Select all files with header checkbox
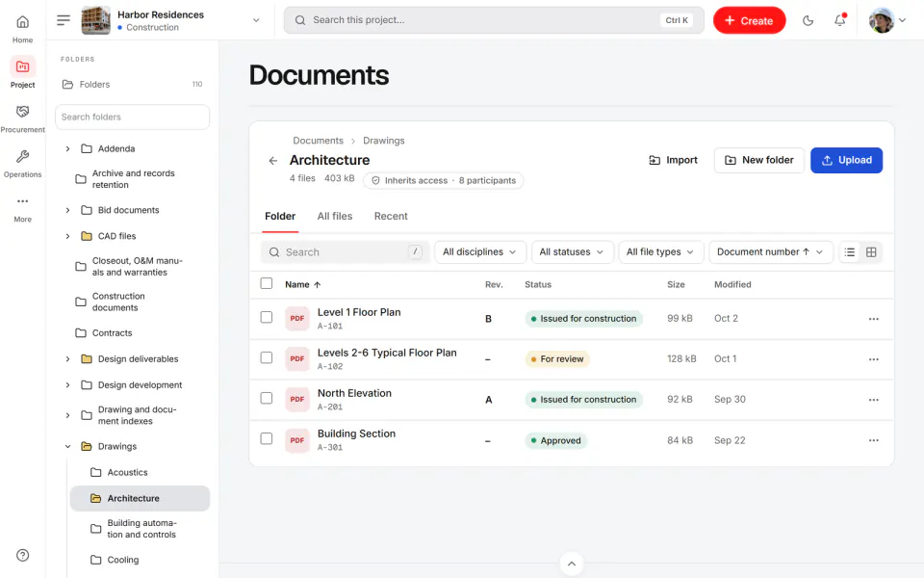Image resolution: width=924 pixels, height=578 pixels. pos(267,283)
